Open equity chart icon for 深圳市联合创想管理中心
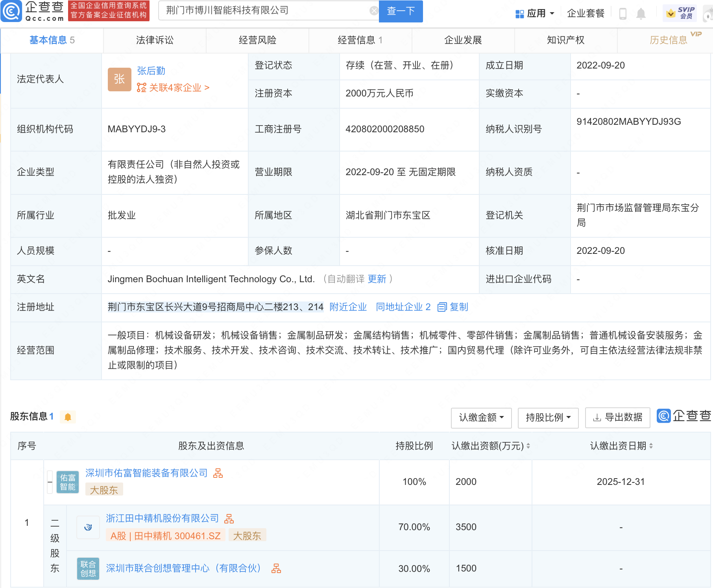 pos(276,568)
